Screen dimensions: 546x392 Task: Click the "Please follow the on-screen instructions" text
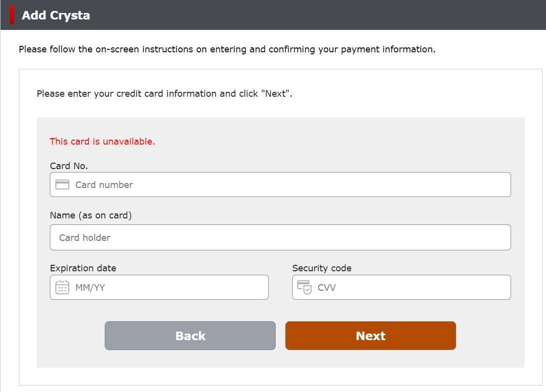pos(227,49)
